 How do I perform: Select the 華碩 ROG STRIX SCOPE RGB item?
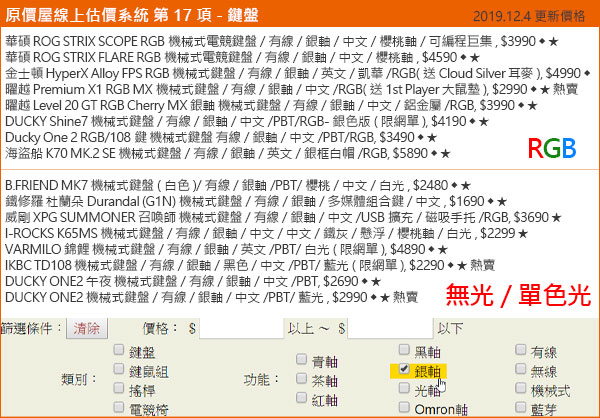[x=282, y=41]
